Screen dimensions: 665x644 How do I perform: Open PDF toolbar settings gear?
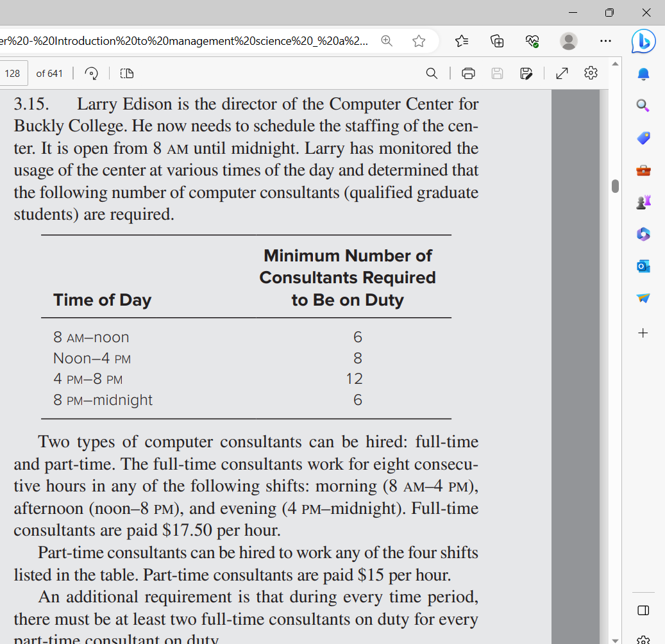591,73
